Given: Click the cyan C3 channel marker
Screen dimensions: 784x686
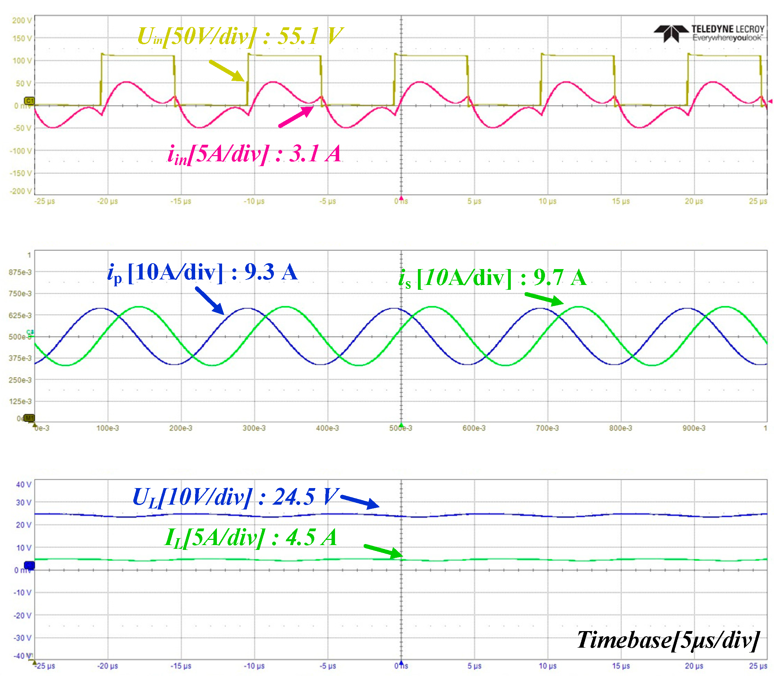Looking at the screenshot, I should [x=30, y=332].
